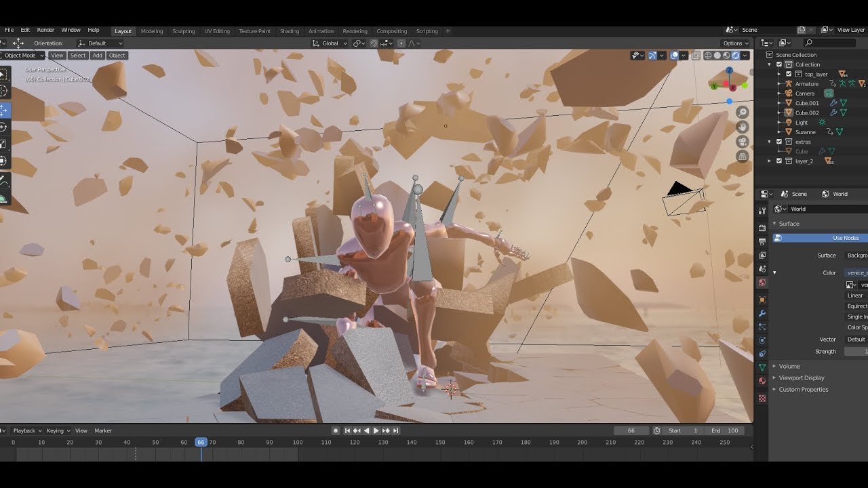Open the Playback dropdown in timeline

click(28, 430)
